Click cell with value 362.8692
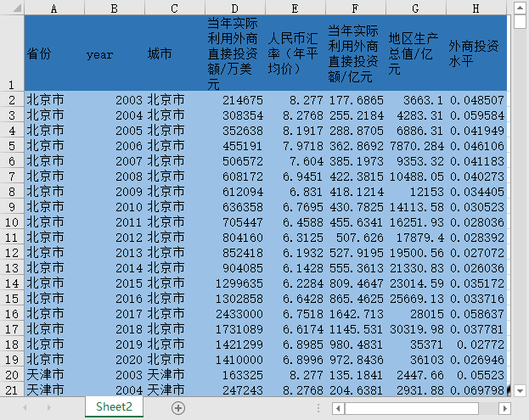The height and width of the screenshot is (420, 529). [356, 146]
